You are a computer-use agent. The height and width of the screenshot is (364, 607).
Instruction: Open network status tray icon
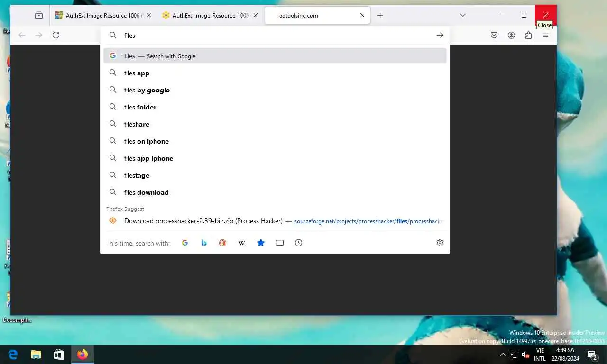pos(515,355)
